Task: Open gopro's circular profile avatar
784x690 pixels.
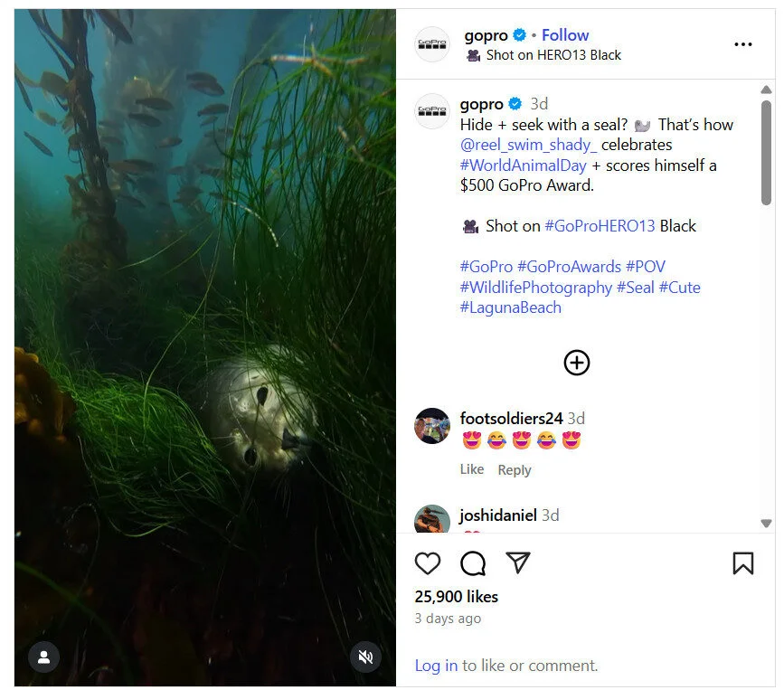Action: coord(431,43)
